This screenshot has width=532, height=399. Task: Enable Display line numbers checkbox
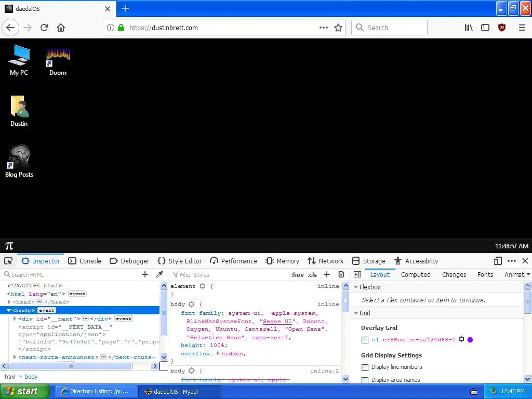point(365,367)
